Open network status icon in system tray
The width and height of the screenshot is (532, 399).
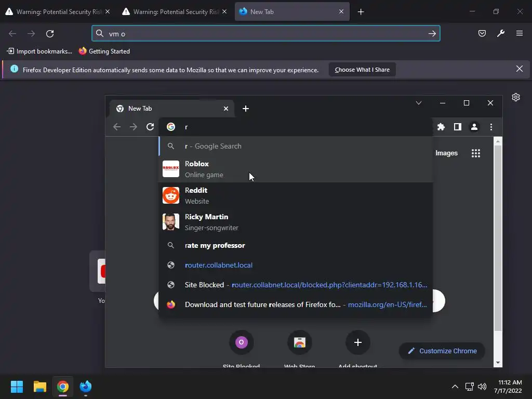point(469,387)
